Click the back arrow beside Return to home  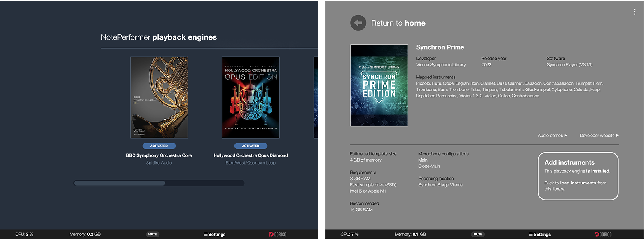coord(358,23)
